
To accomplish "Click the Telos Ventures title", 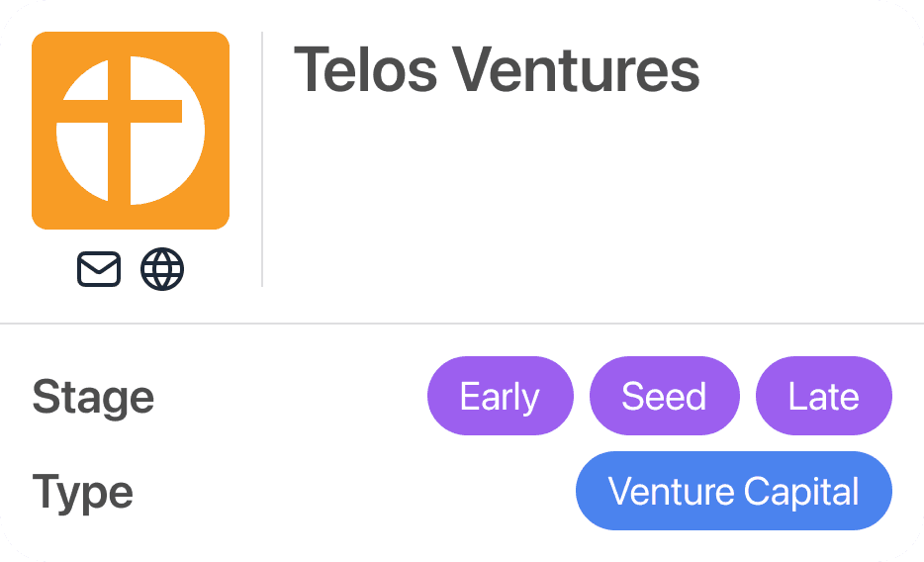I will [x=497, y=71].
